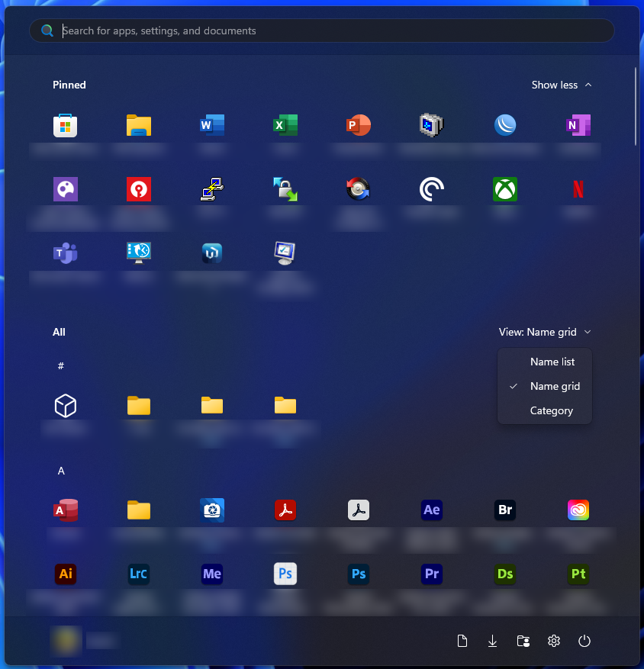The image size is (644, 669).
Task: Open the red Adobe Acrobat icon
Action: [285, 510]
